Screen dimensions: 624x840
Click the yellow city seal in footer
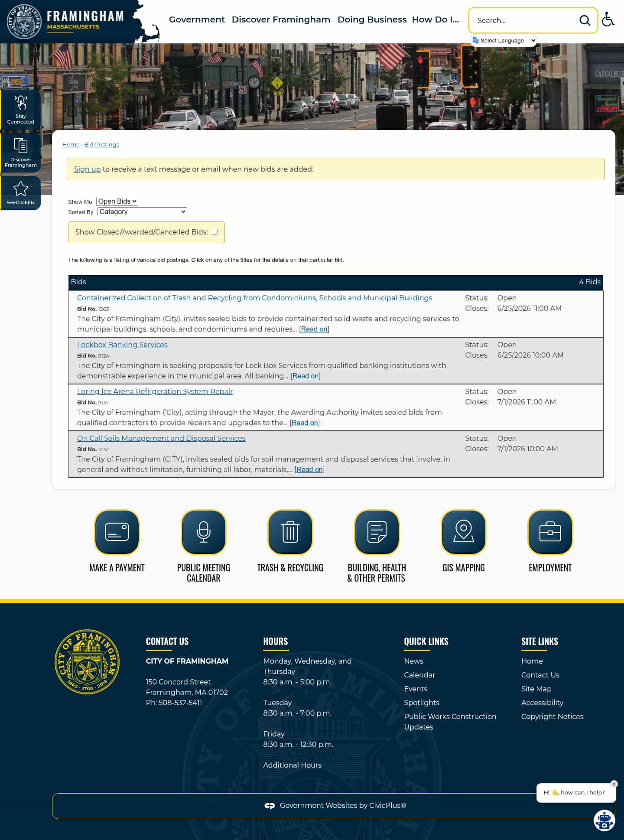coord(87,662)
